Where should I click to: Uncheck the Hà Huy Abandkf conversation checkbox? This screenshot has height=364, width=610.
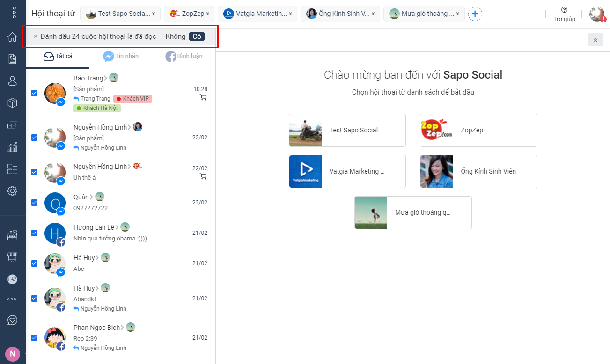coord(34,298)
